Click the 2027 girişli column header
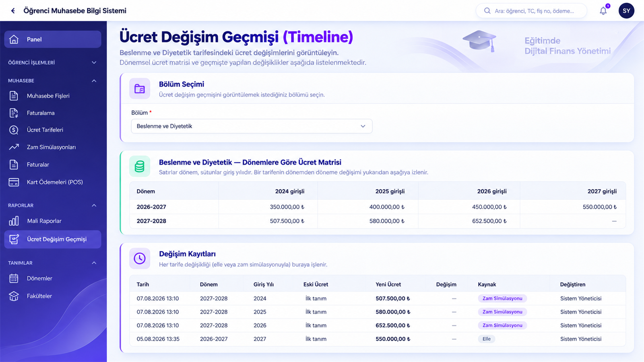This screenshot has height=362, width=644. point(602,191)
